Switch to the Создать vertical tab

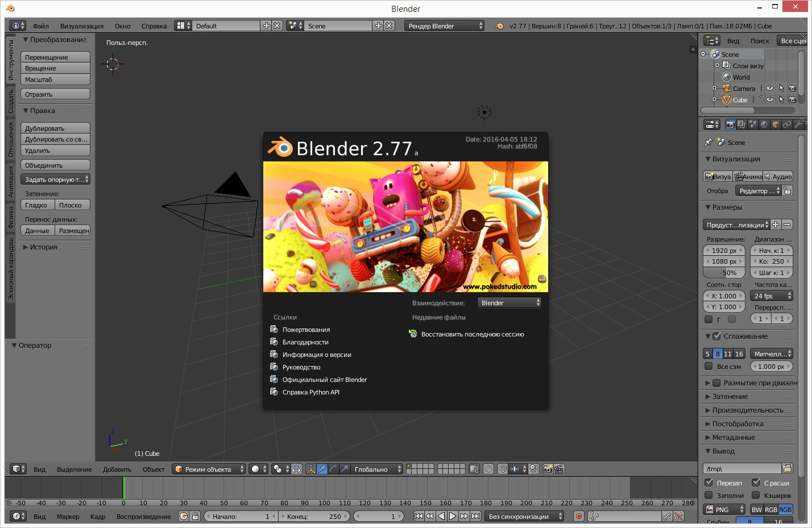10,102
